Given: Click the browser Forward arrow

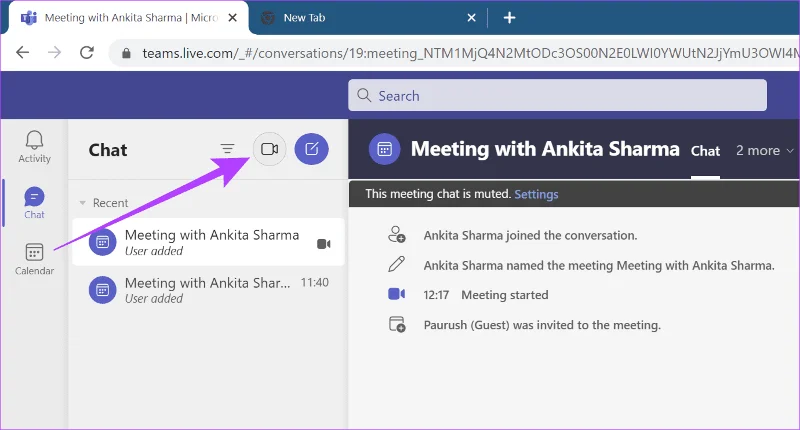Looking at the screenshot, I should point(54,53).
